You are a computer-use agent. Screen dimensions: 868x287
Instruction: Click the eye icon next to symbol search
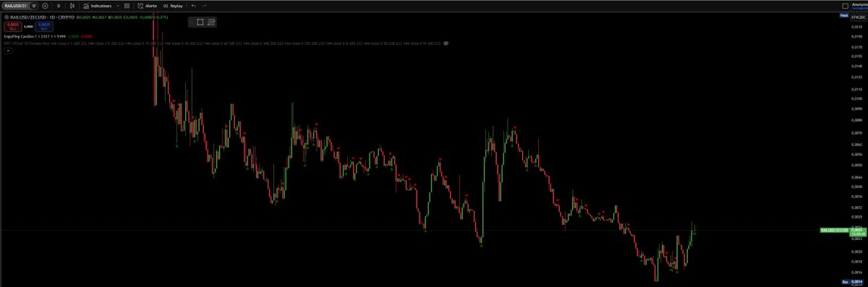click(35, 5)
